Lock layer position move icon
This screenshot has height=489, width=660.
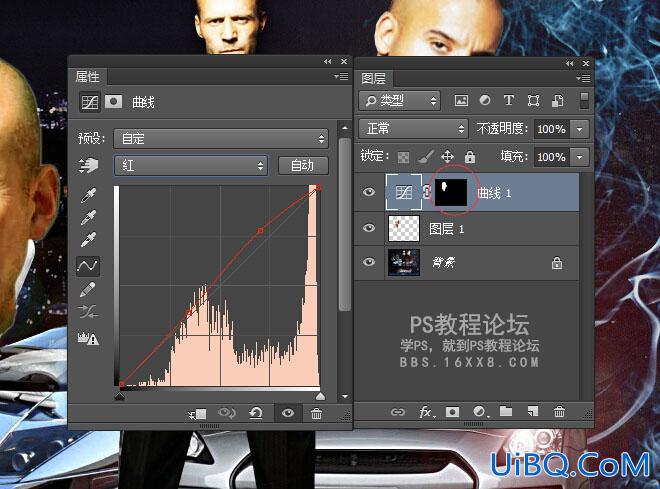447,157
